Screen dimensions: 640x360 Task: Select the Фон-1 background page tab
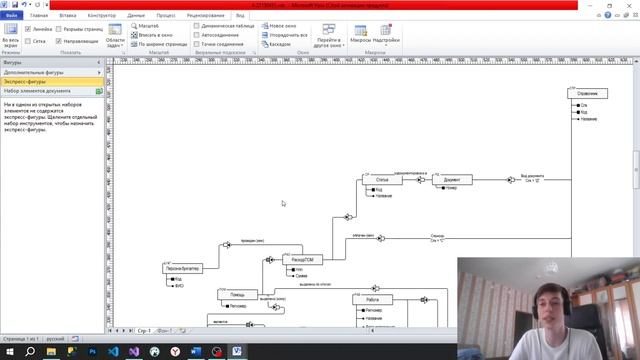tap(165, 331)
